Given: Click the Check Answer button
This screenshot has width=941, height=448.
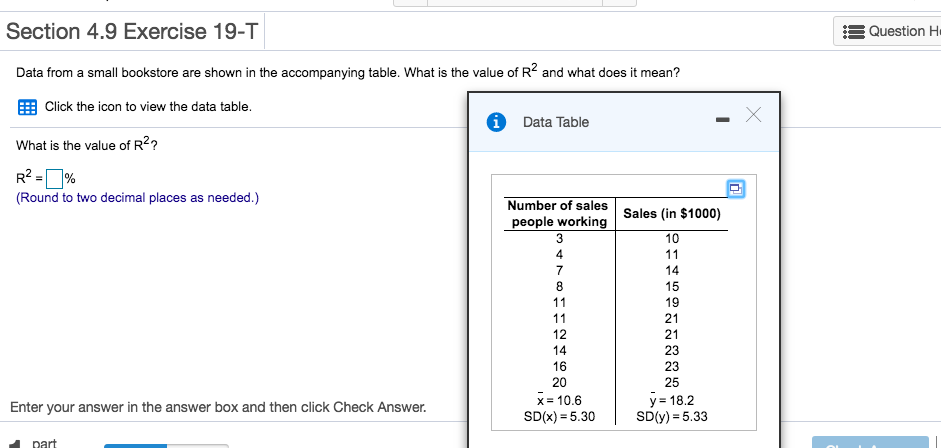Looking at the screenshot, I should coord(870,443).
